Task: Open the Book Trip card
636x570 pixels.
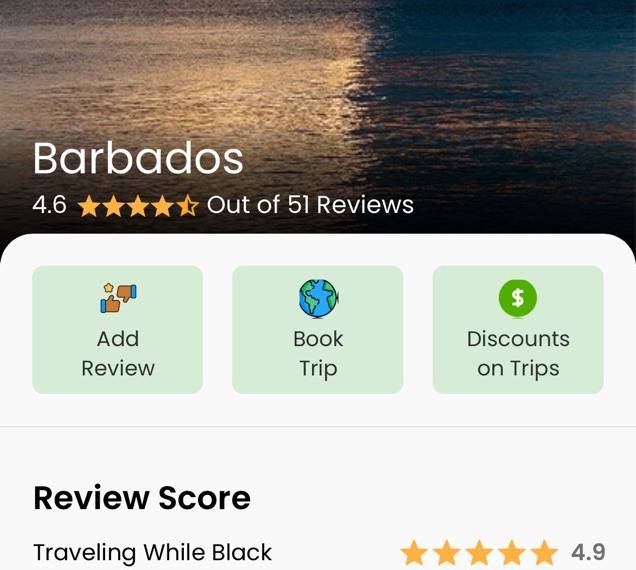Action: (318, 330)
